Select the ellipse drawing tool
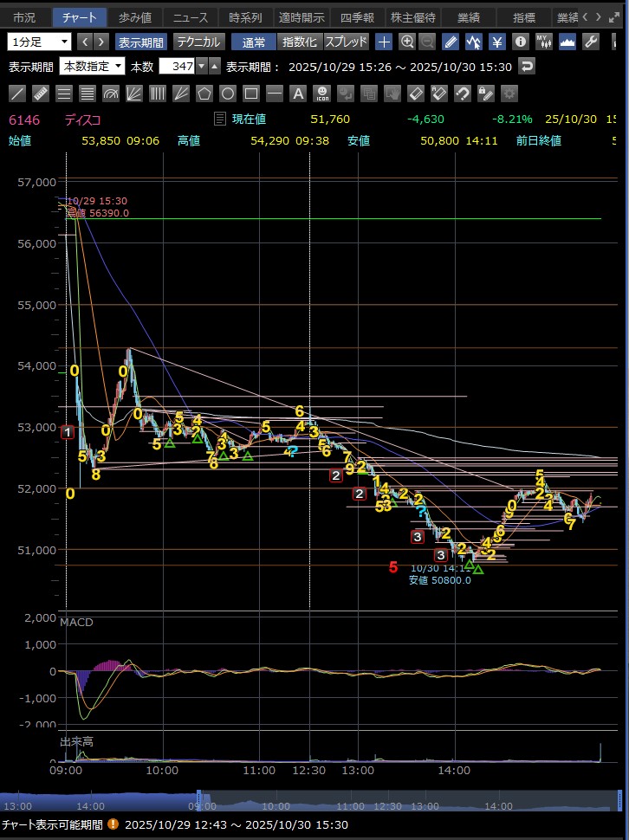This screenshot has width=629, height=840. [x=228, y=94]
